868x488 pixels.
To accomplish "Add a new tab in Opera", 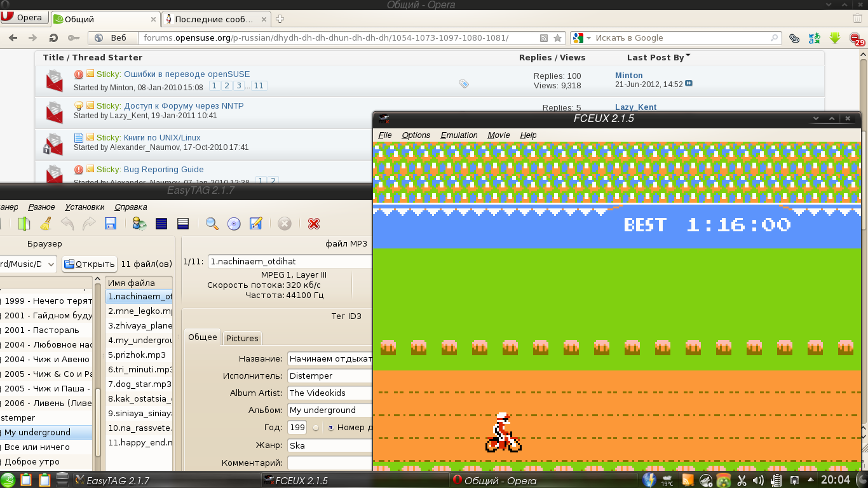I will point(280,18).
